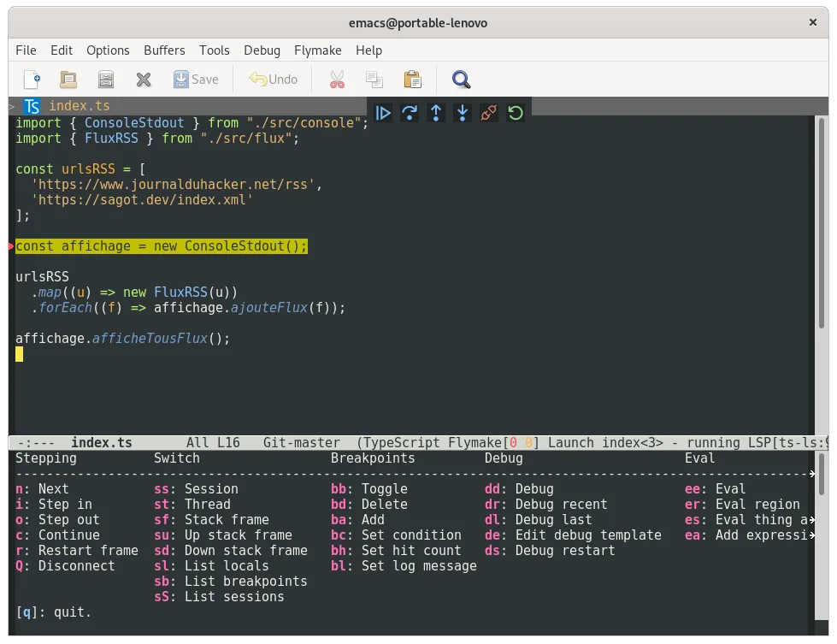Screen dimensions: 837x644
Task: Click the scissors Cut icon
Action: 336,79
